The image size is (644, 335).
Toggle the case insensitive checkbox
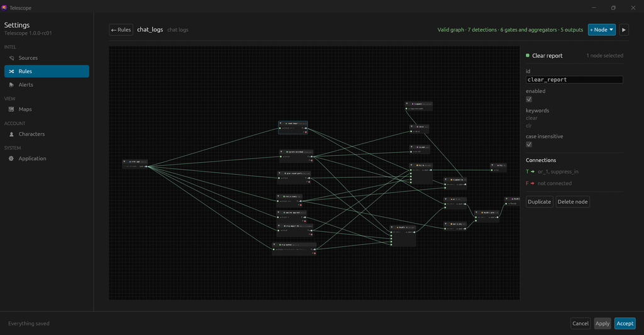(529, 145)
